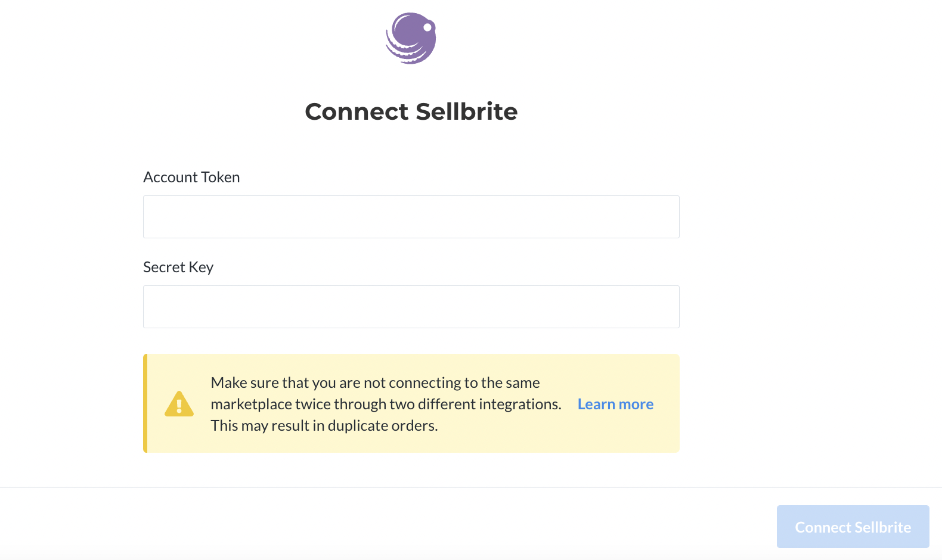Open the Learn more link

coord(615,404)
